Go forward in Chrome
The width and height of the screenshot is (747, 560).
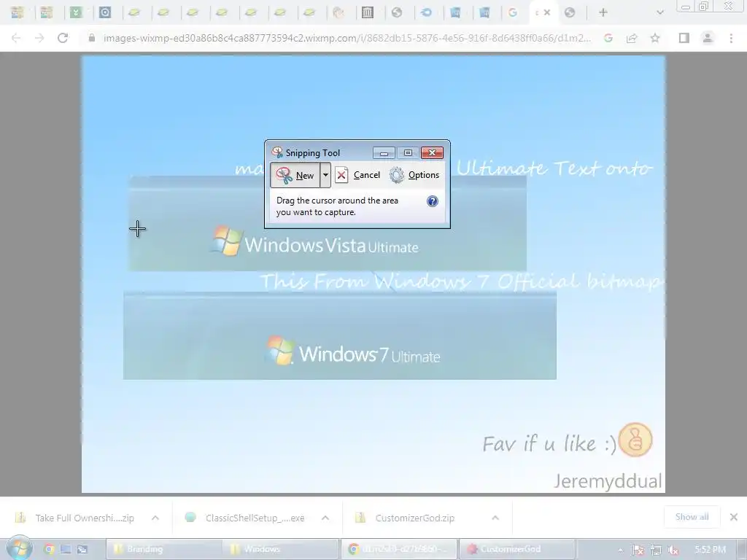click(39, 38)
